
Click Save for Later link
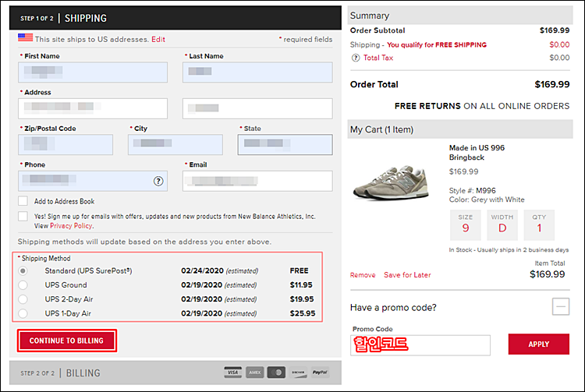coord(407,275)
